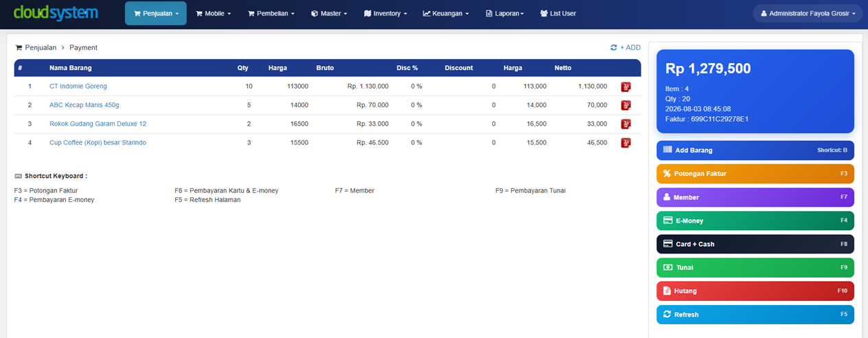Click delete icon for ABC Kecap Manis 450g
Image resolution: width=868 pixels, height=338 pixels.
pos(626,105)
